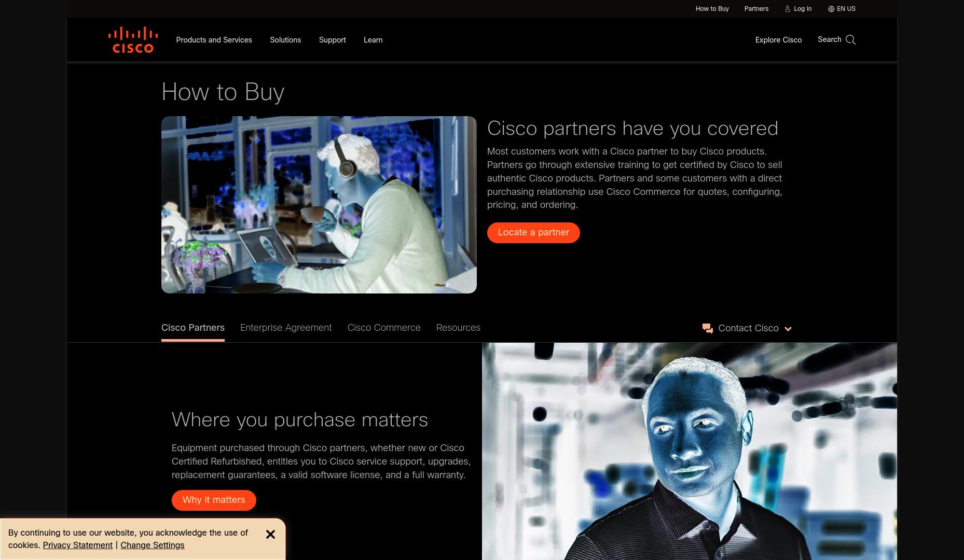Screen dimensions: 964x560
Task: Click the Contact Cisco chat bubble icon
Action: 708,328
